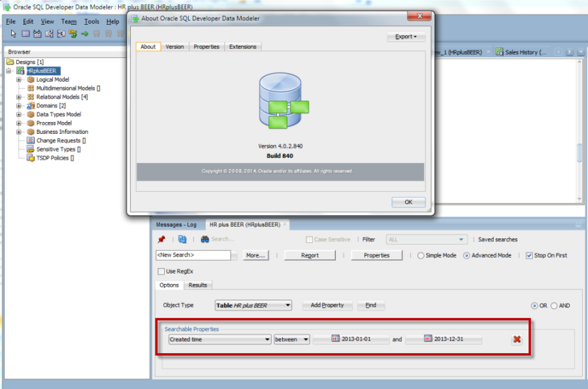Expand the Relational Models tree node
588x389 pixels.
20,97
